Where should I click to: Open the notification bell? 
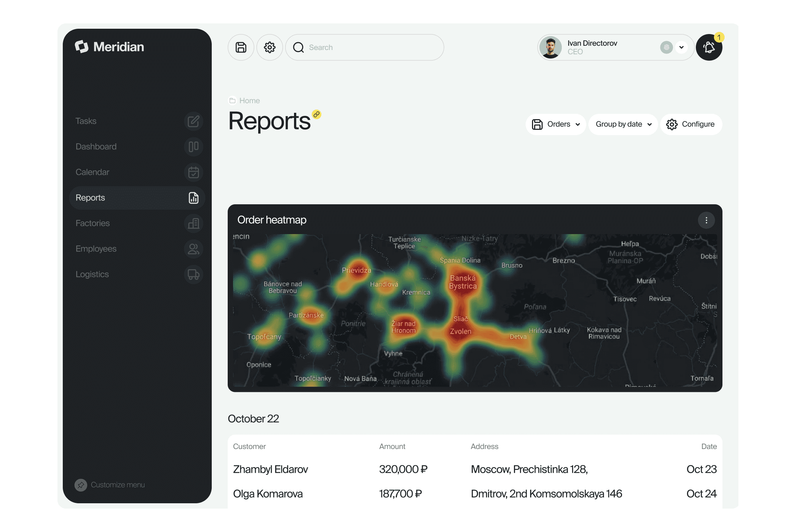click(709, 47)
